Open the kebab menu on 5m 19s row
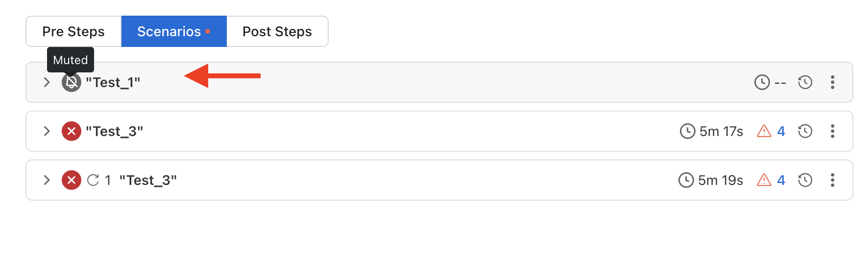 (x=832, y=180)
